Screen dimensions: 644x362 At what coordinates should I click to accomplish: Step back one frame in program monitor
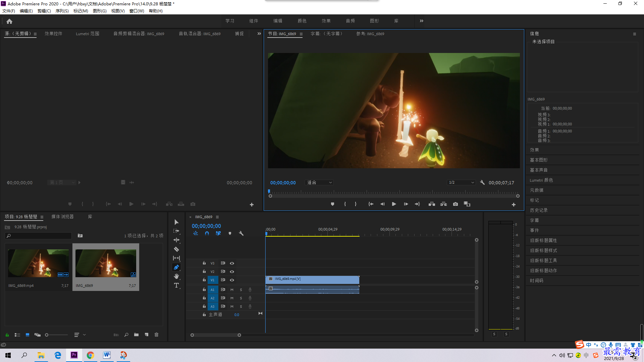(382, 204)
